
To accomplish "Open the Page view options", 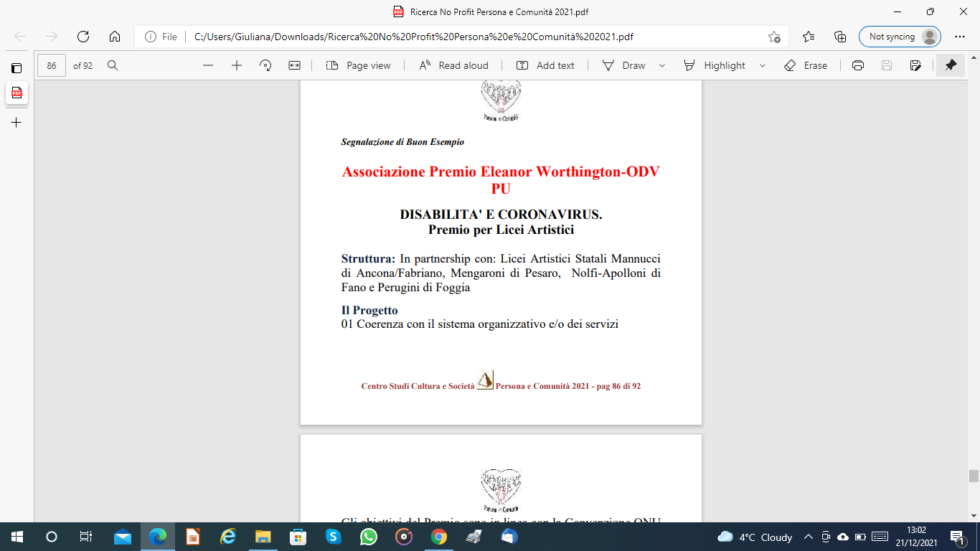I will pos(359,65).
